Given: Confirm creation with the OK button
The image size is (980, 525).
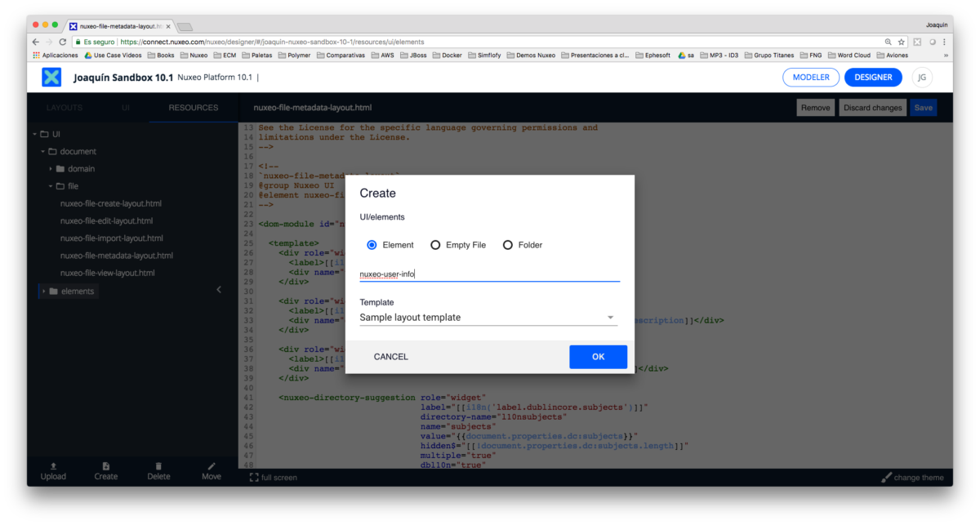Looking at the screenshot, I should (x=598, y=356).
